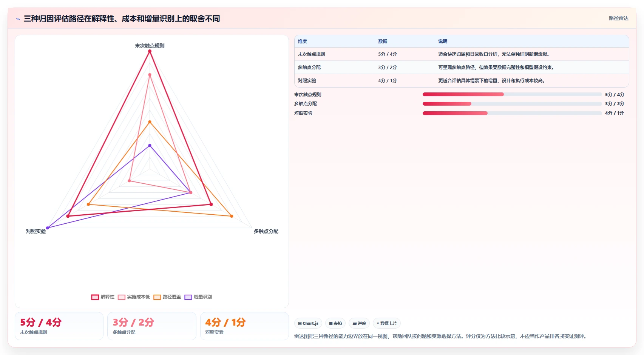The height and width of the screenshot is (355, 644).
Task: Click the 3分 / 2分 多触点分配 data card
Action: click(x=152, y=326)
